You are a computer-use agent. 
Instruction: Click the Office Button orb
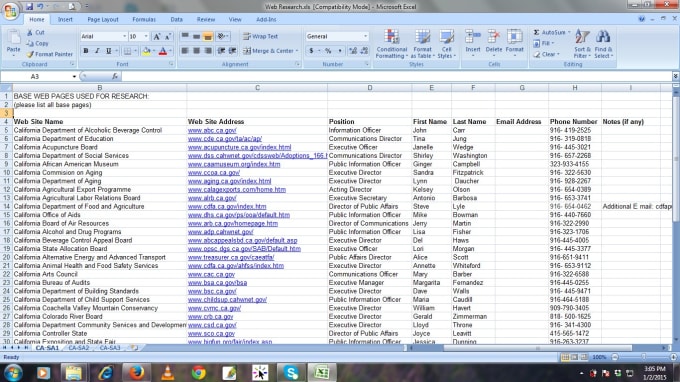pyautogui.click(x=10, y=10)
